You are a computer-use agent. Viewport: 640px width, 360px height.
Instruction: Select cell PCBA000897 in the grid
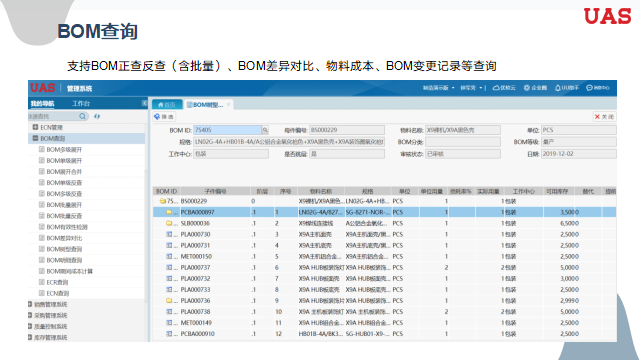198,212
